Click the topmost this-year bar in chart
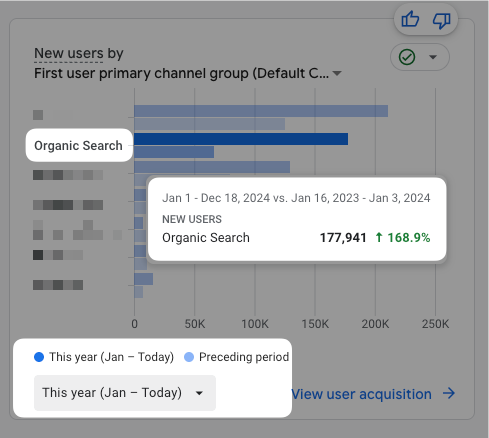The image size is (489, 438). pyautogui.click(x=261, y=111)
